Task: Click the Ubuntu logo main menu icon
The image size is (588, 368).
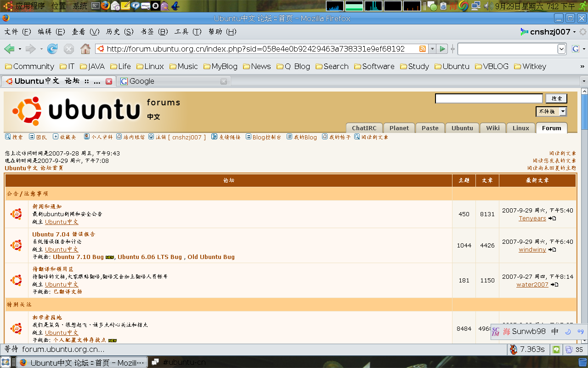Action: (9, 6)
